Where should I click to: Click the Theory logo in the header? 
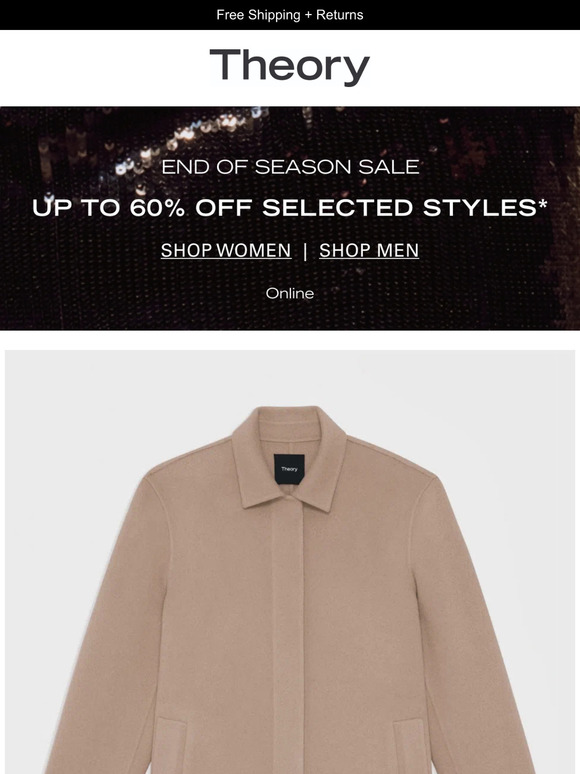pyautogui.click(x=290, y=67)
